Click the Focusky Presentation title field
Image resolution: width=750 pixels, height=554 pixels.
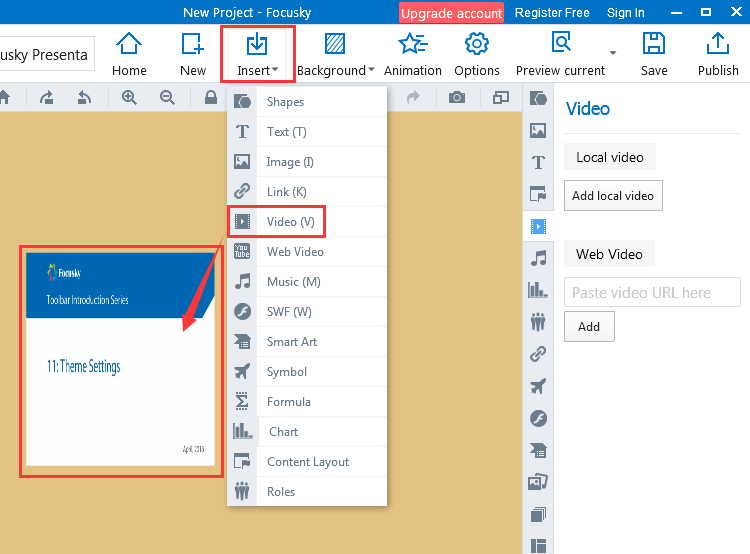click(x=47, y=55)
